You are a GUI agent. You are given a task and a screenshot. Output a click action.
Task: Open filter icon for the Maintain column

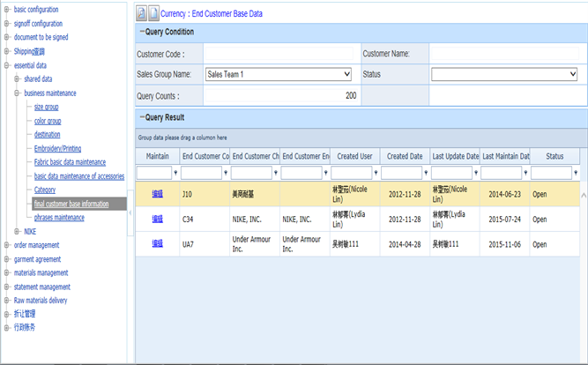pos(174,174)
